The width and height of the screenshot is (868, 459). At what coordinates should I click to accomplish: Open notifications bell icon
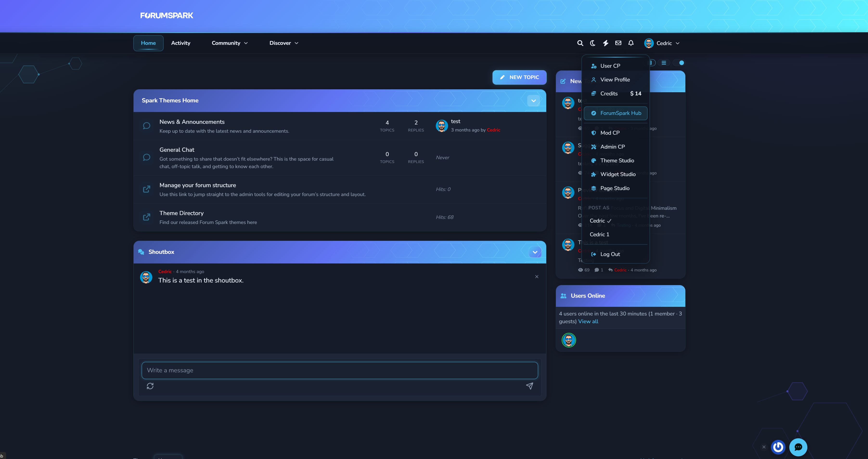631,43
